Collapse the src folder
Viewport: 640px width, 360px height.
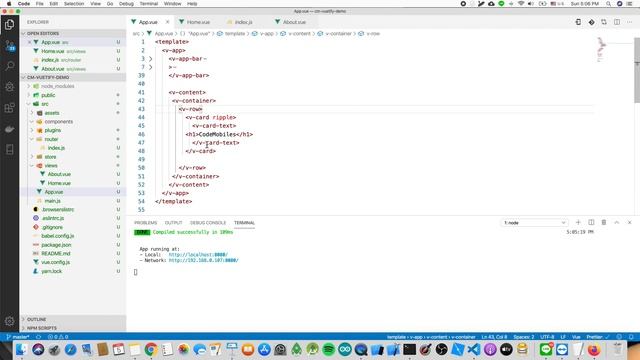point(44,104)
